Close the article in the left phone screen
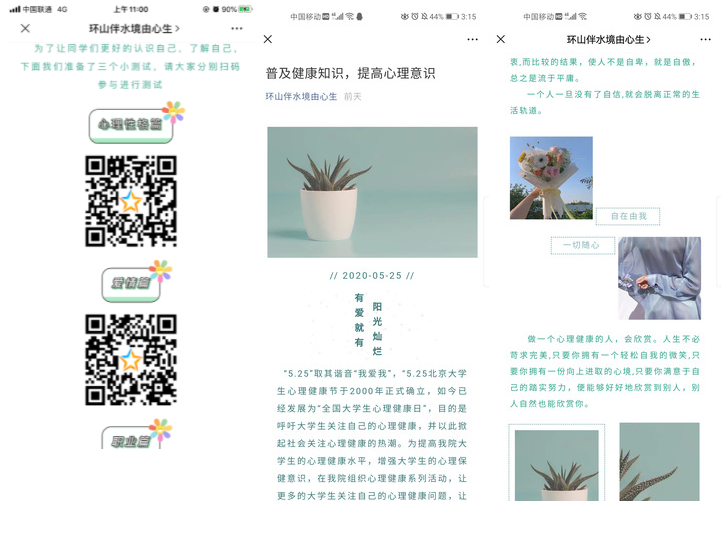The image size is (721, 538). pyautogui.click(x=25, y=29)
